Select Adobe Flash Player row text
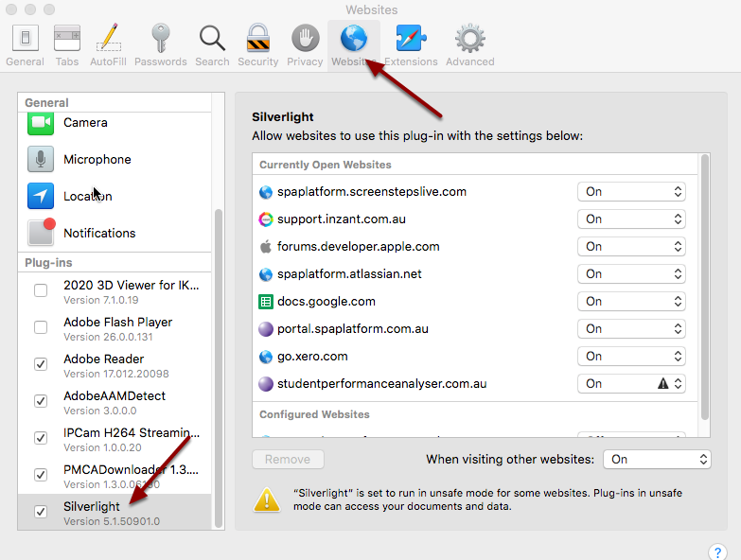The width and height of the screenshot is (741, 560). (x=117, y=322)
